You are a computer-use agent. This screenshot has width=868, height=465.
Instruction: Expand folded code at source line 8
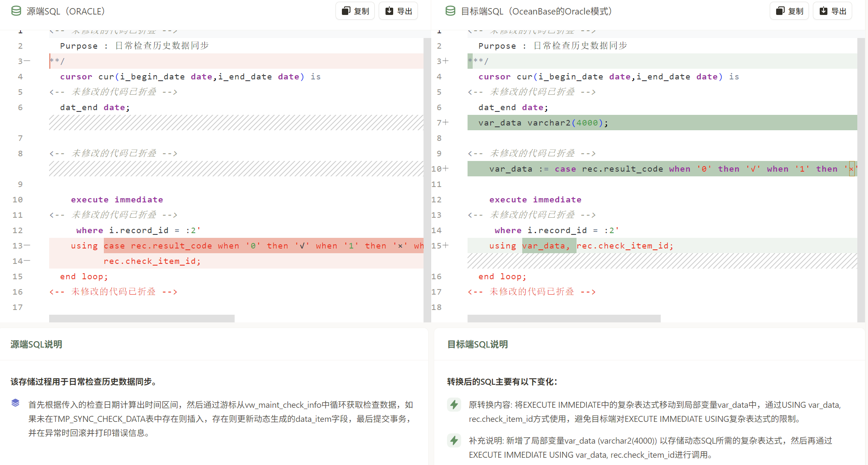(113, 153)
